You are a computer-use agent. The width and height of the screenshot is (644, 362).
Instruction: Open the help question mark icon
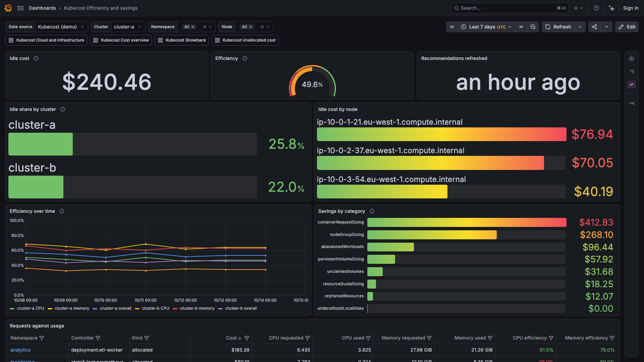coord(596,8)
